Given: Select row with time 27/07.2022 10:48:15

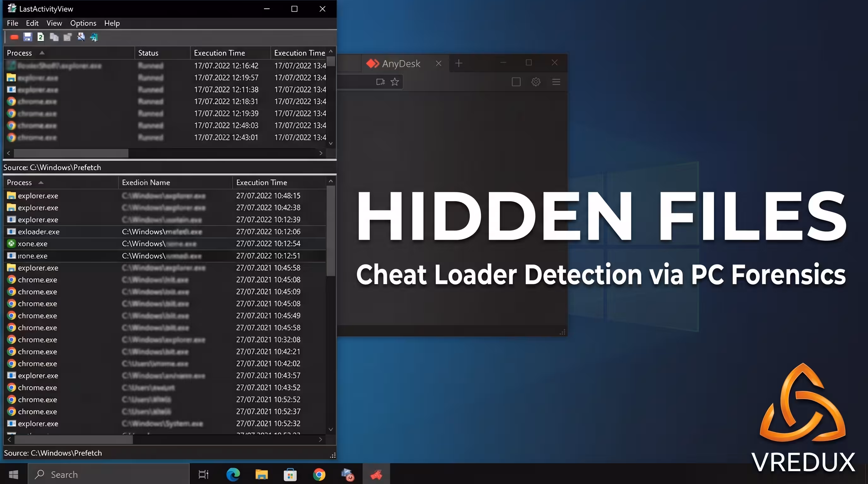Looking at the screenshot, I should tap(165, 196).
